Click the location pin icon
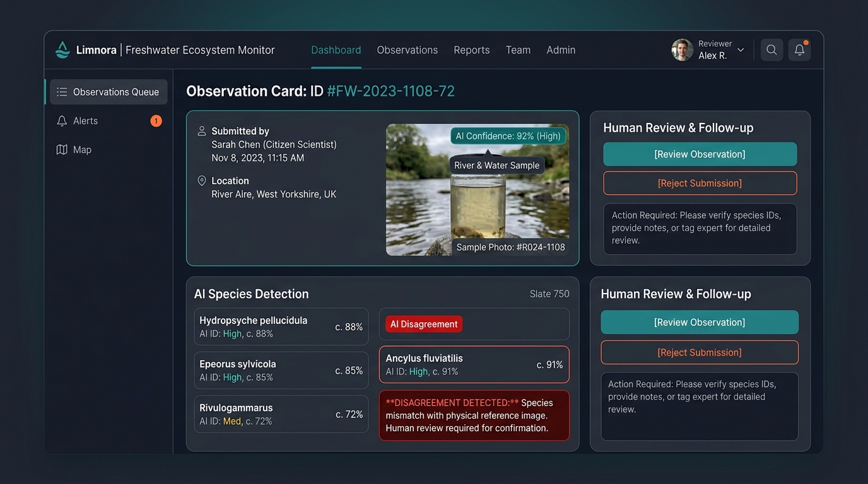Viewport: 868px width, 484px height. pos(202,181)
